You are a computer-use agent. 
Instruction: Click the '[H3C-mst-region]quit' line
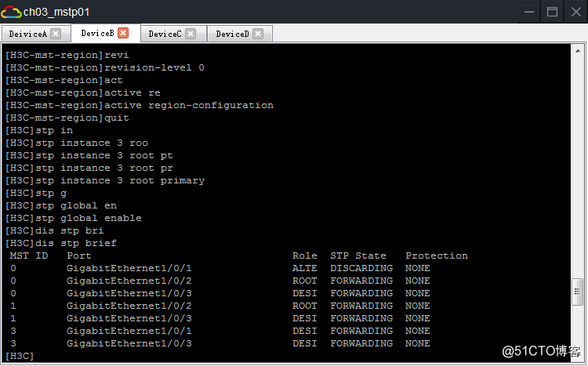67,118
